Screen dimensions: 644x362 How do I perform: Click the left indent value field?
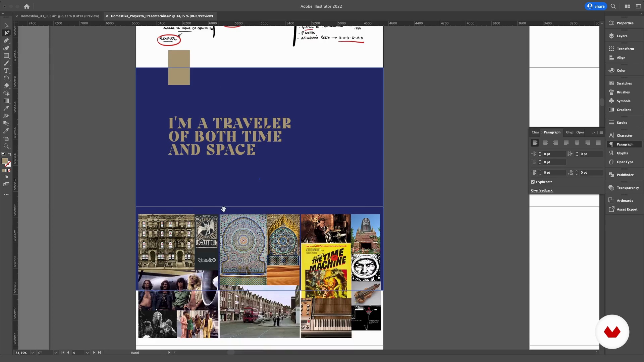554,154
